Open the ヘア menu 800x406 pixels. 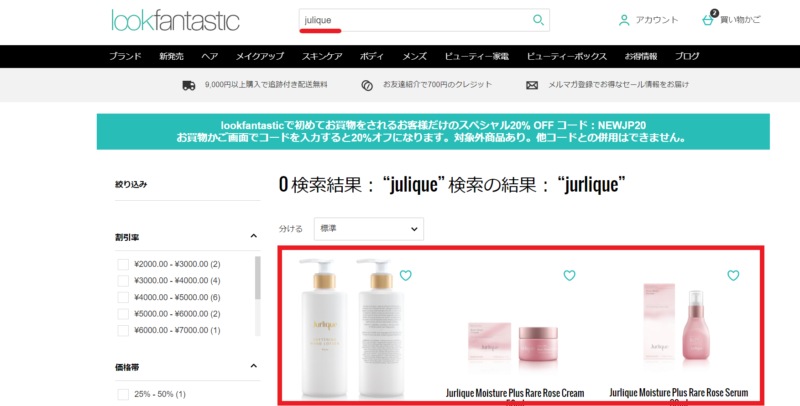[209, 56]
